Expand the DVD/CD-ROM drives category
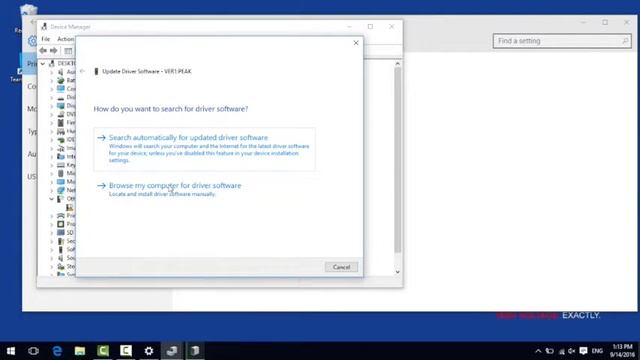Screen dimensions: 640x360 point(52,115)
